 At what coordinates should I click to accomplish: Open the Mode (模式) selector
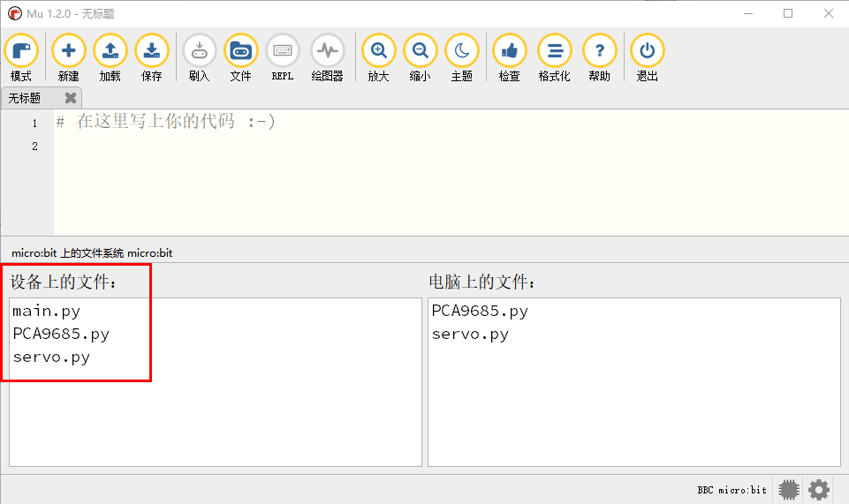tap(21, 57)
